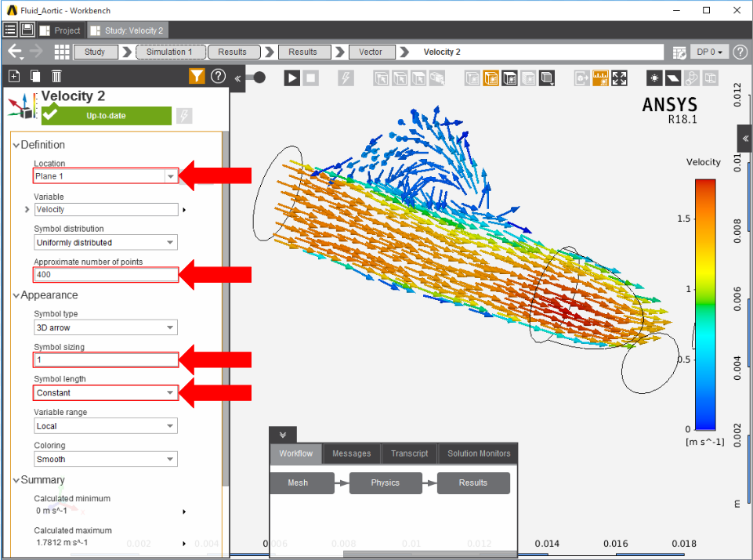
Task: Click the Symbol sizing input field
Action: (106, 360)
